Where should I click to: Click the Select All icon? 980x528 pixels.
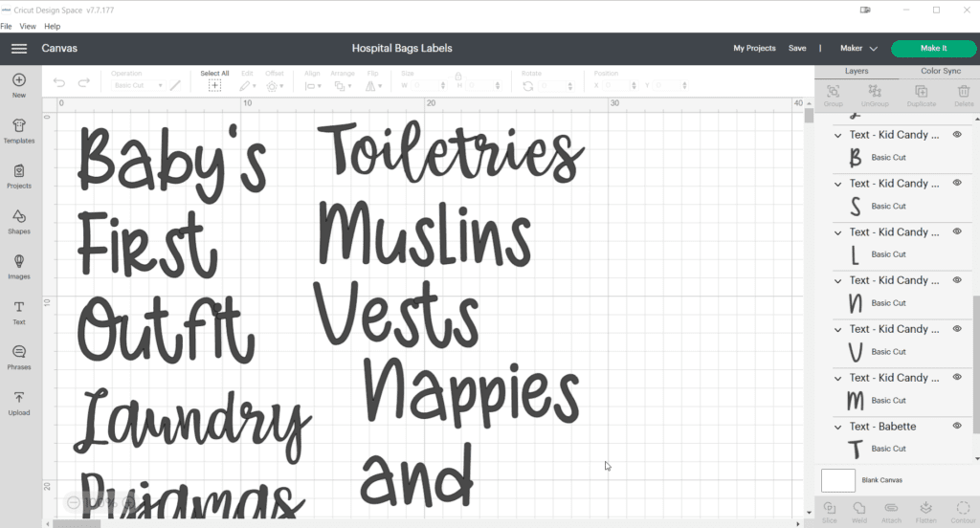214,85
